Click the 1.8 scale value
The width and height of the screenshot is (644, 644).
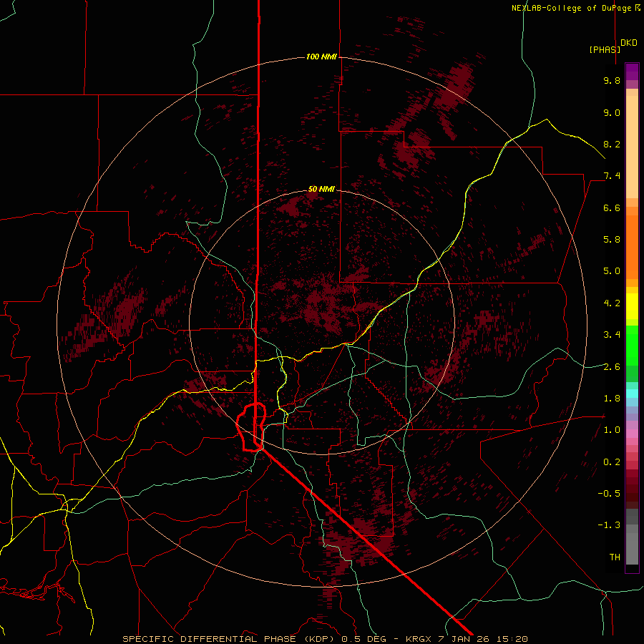point(612,399)
